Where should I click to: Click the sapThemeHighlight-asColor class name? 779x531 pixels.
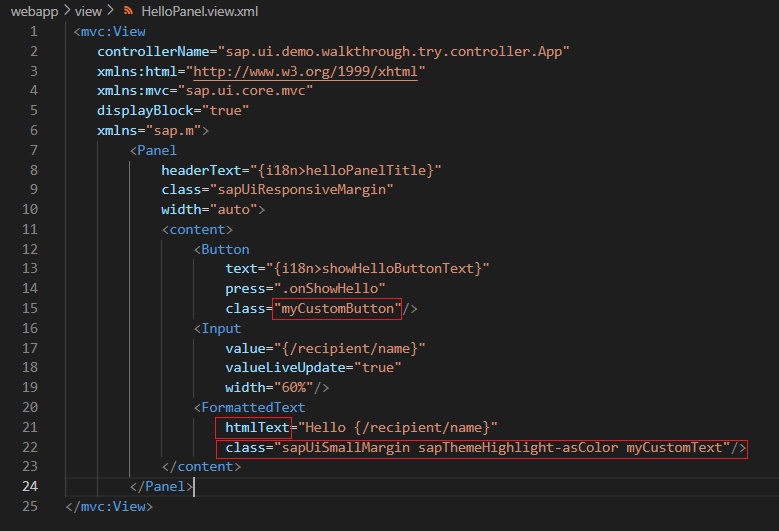[518, 448]
